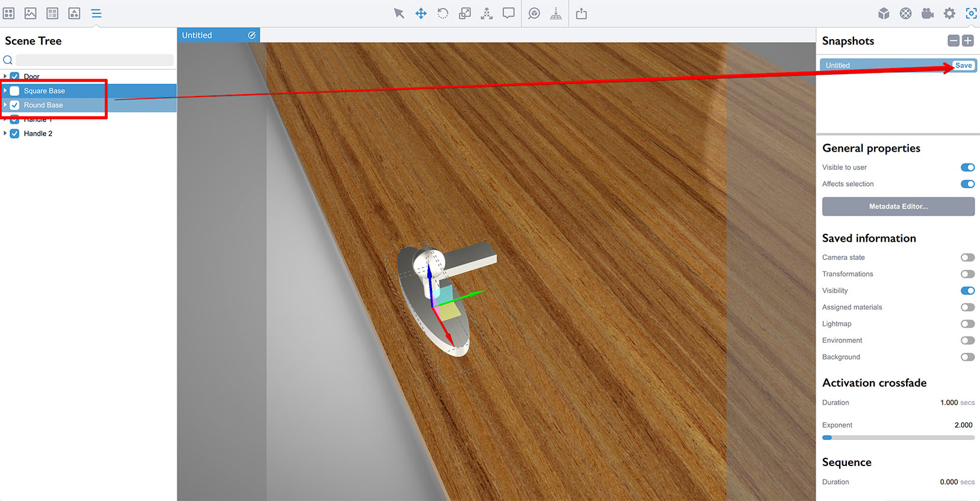
Task: Activate the Move tool
Action: pos(421,13)
